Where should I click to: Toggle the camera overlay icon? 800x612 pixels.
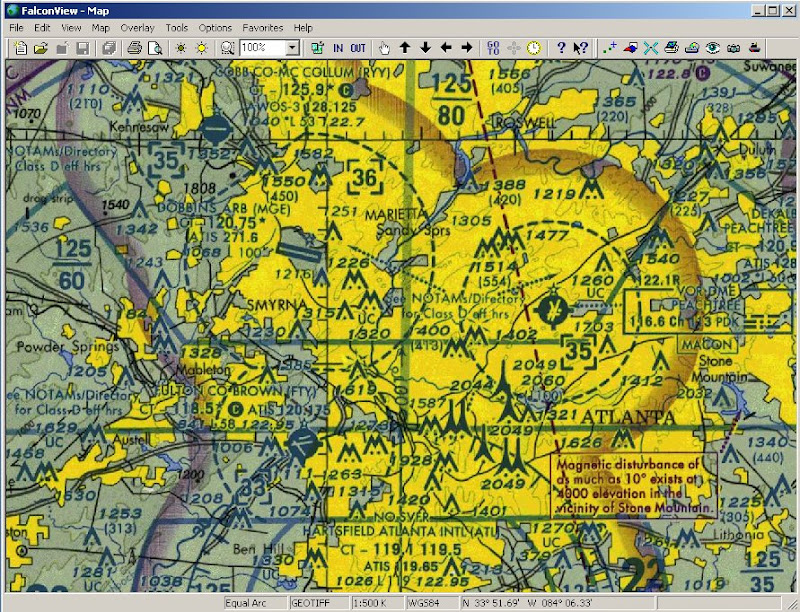tap(734, 48)
